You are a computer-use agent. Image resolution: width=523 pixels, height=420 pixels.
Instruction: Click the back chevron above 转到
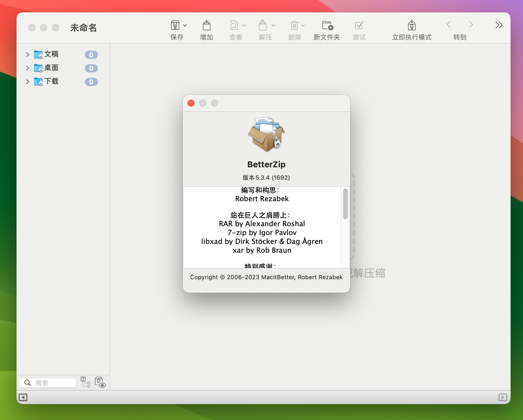click(x=449, y=25)
